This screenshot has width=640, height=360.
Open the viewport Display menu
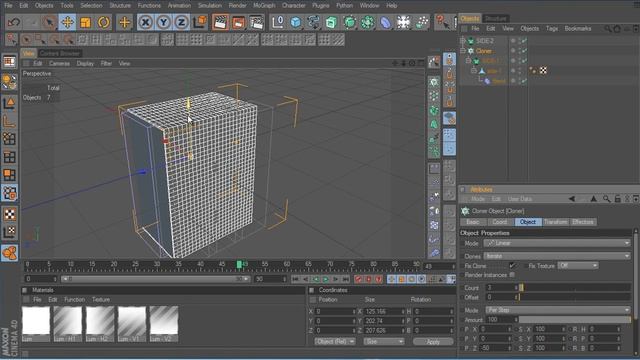click(85, 63)
